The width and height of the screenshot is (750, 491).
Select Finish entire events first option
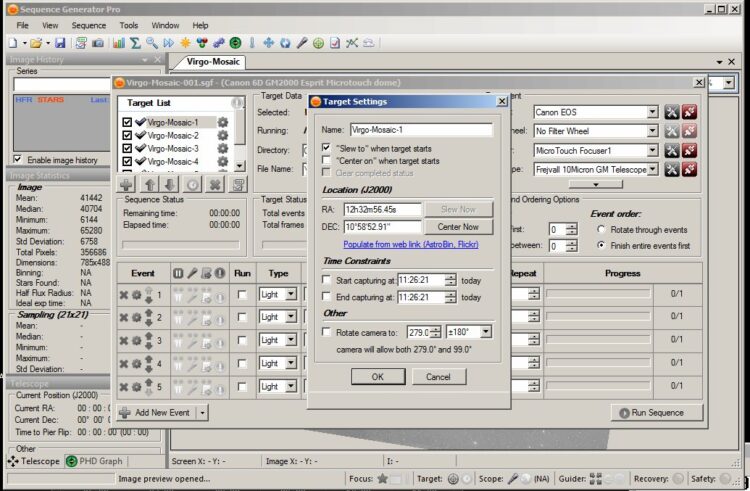pos(601,245)
